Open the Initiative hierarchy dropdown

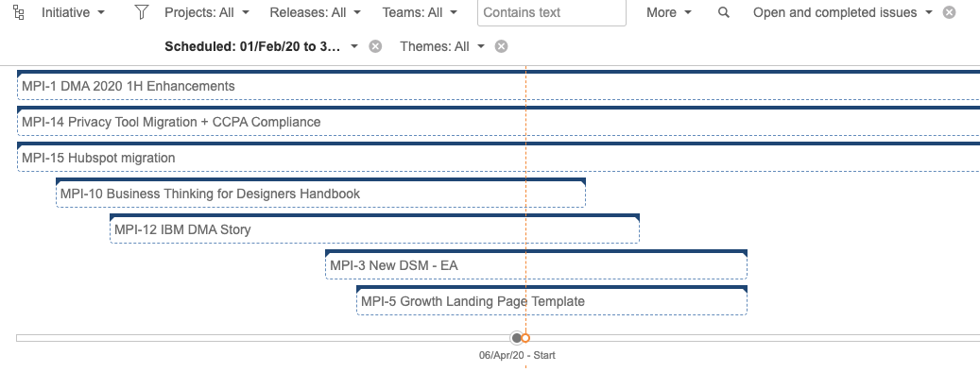73,12
